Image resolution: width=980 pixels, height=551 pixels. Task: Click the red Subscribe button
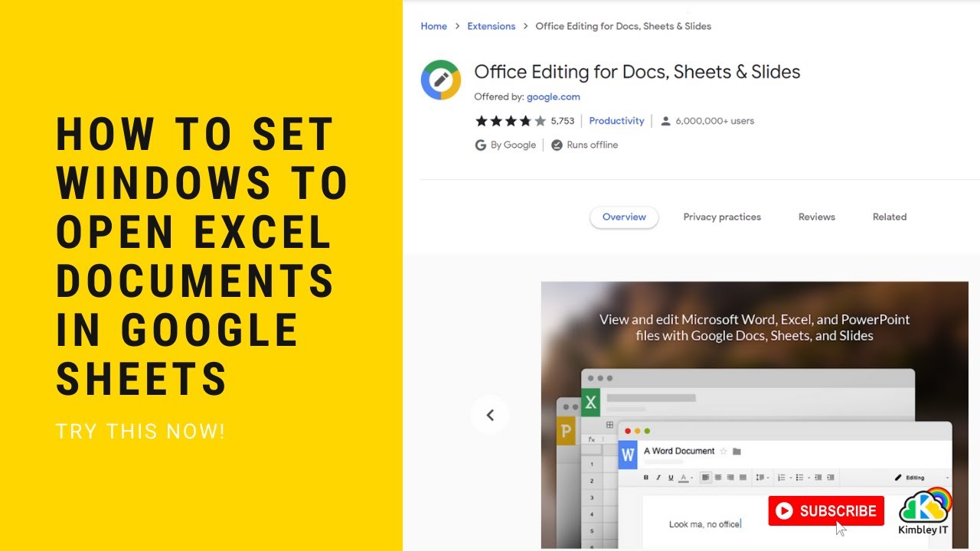826,511
